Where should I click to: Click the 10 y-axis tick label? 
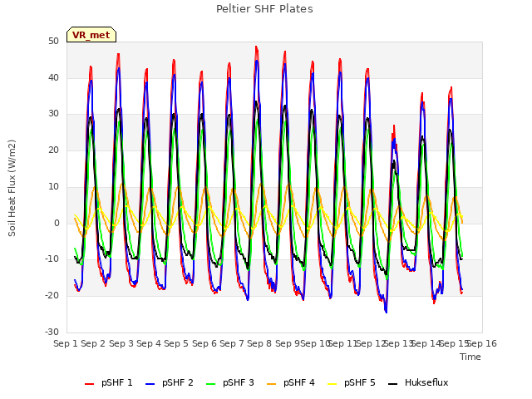tap(53, 186)
